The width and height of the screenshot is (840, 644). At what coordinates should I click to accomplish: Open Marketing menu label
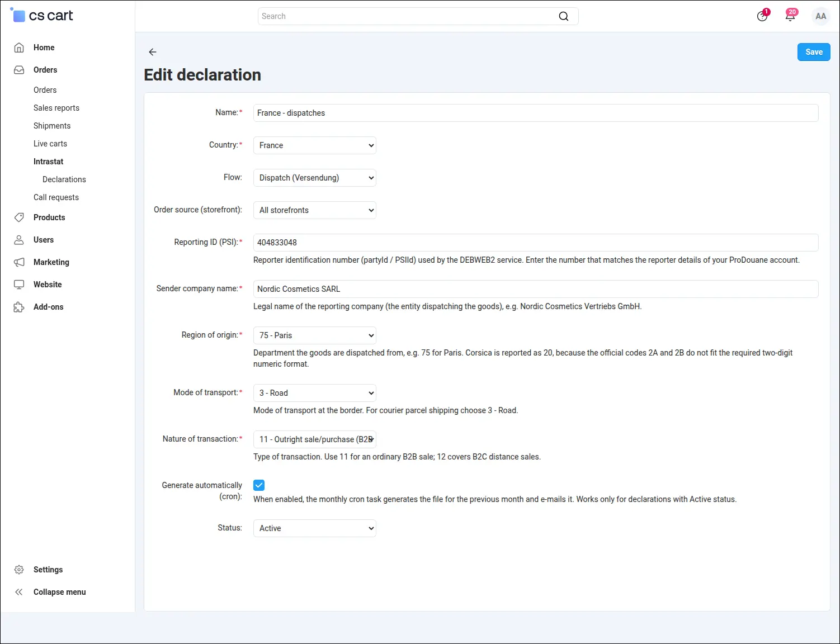tap(51, 262)
